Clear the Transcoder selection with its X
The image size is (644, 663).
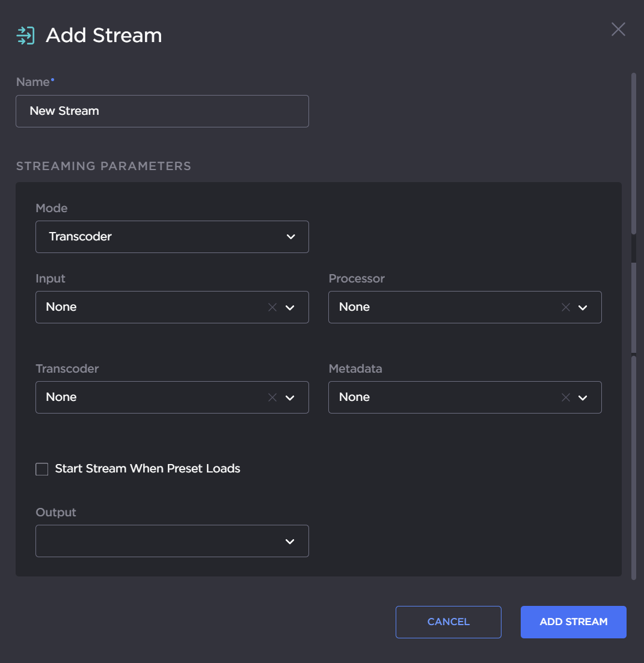[x=272, y=397]
